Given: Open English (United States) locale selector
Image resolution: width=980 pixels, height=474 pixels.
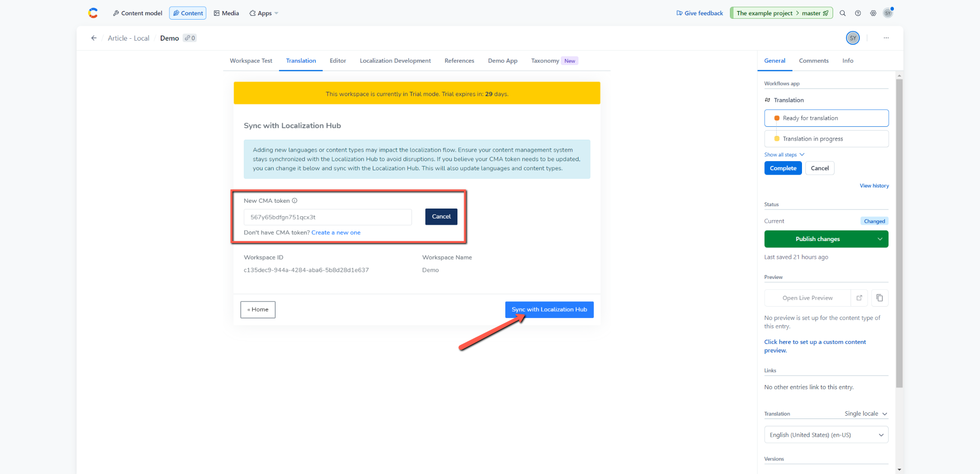Looking at the screenshot, I should tap(826, 435).
